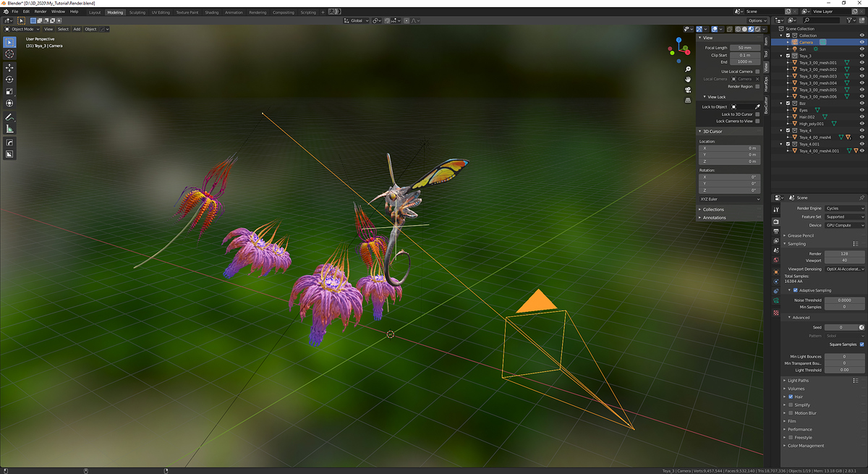This screenshot has height=474, width=868.
Task: Disable the Adaptive Sampling checkbox
Action: click(796, 290)
